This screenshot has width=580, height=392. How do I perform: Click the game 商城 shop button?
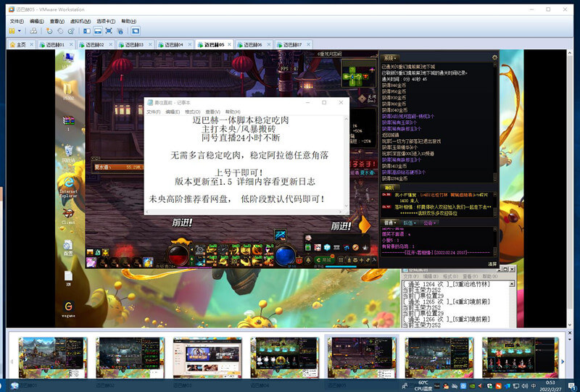tap(323, 260)
